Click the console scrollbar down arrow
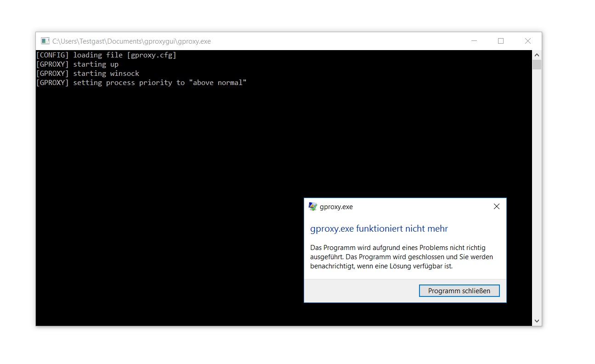The height and width of the screenshot is (364, 595). (537, 321)
